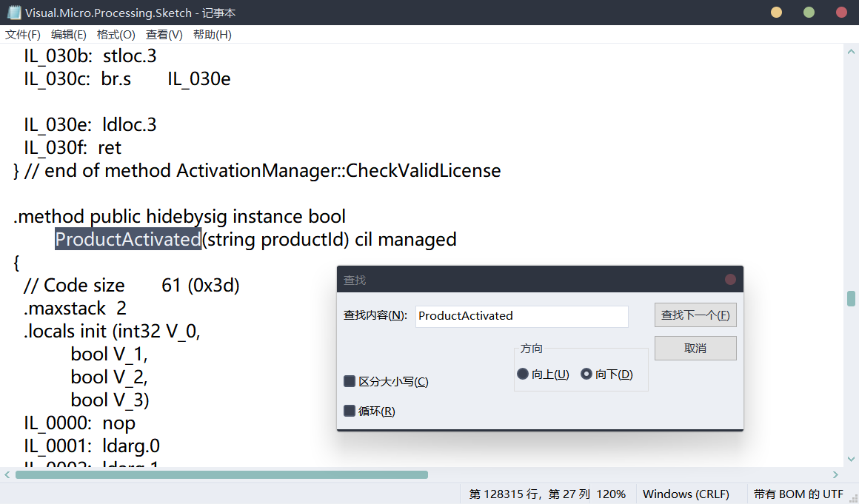Click the yellow circle in the title bar
859x504 pixels.
pos(775,12)
